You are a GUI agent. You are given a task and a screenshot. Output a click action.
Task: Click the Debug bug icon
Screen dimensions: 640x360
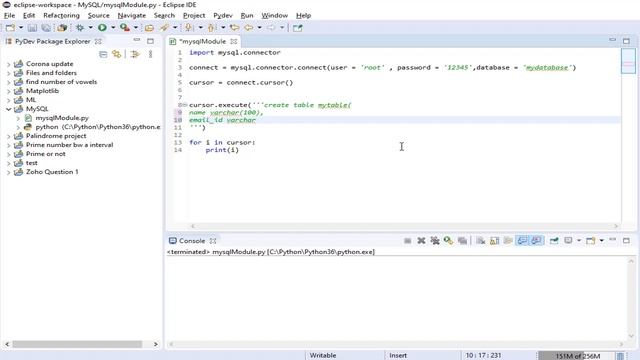click(80, 28)
